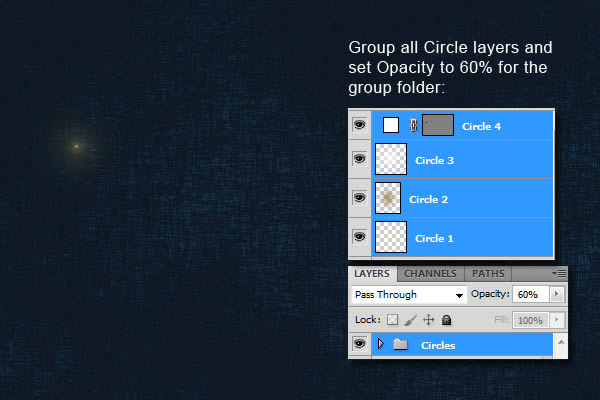Click the Lock all padlock icon

click(446, 320)
